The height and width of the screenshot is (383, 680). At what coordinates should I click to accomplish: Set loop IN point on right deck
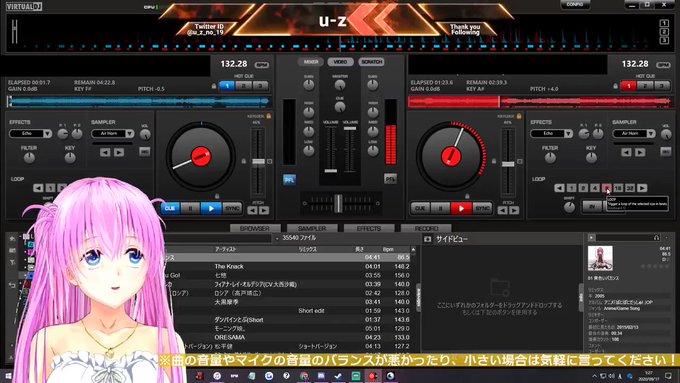(x=592, y=207)
